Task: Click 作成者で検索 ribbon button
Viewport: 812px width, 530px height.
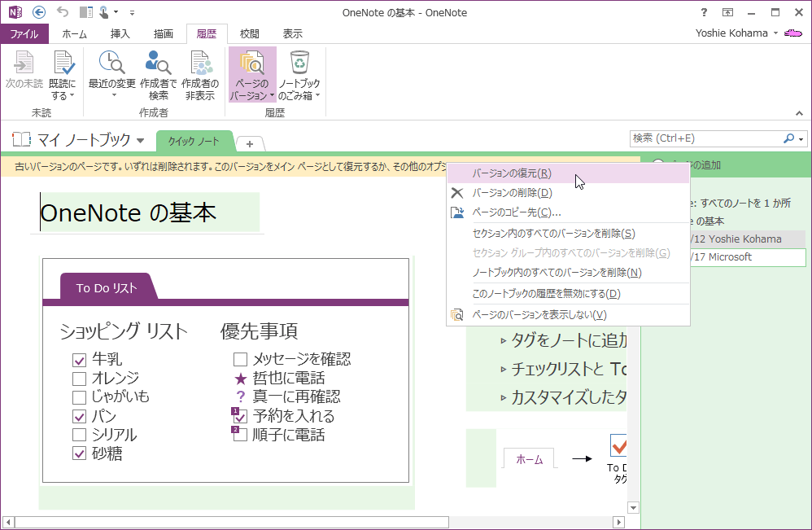Action: click(x=158, y=76)
